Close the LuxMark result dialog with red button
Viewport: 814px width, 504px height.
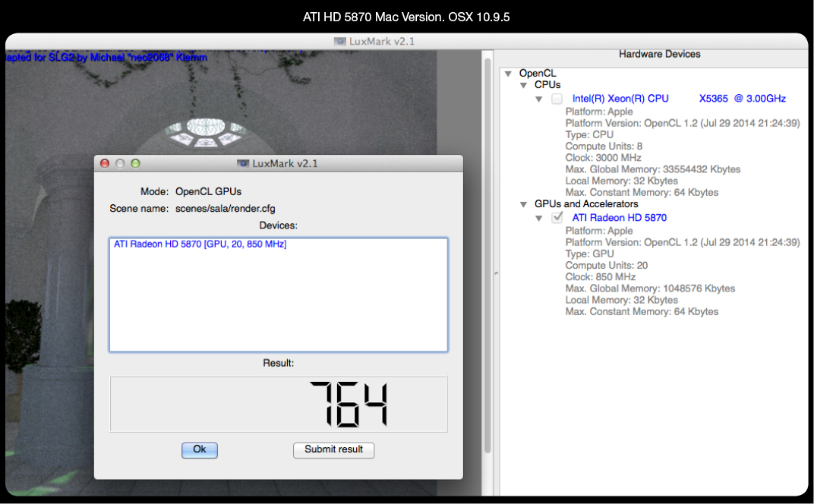click(x=104, y=163)
